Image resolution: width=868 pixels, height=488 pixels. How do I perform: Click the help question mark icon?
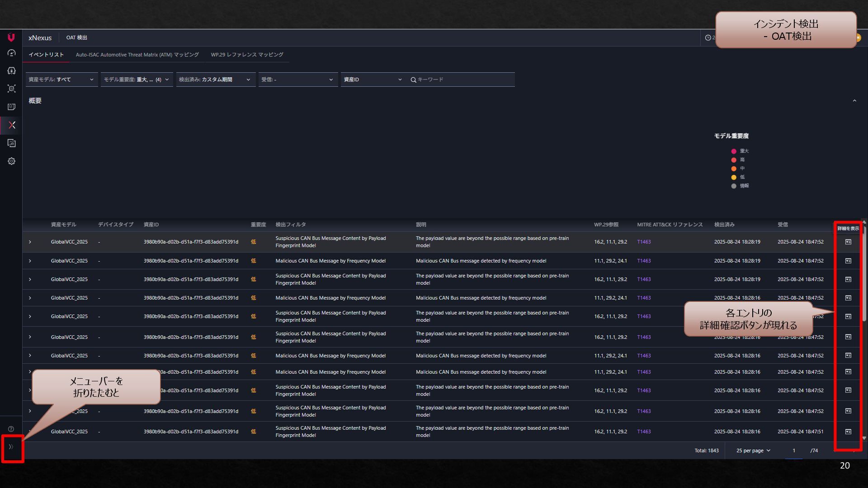coord(11,429)
